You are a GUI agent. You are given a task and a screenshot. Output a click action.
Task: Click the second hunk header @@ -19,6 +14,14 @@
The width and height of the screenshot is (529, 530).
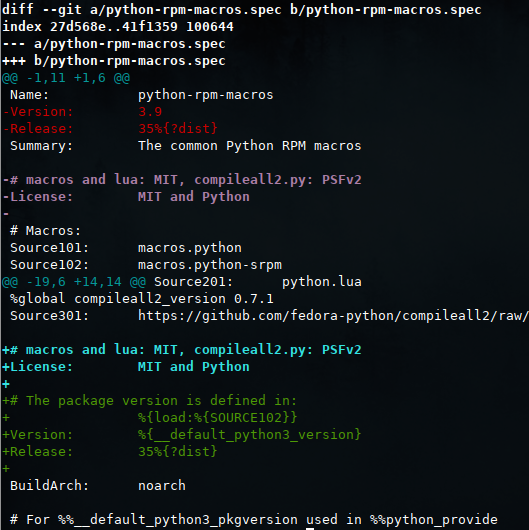click(x=74, y=282)
